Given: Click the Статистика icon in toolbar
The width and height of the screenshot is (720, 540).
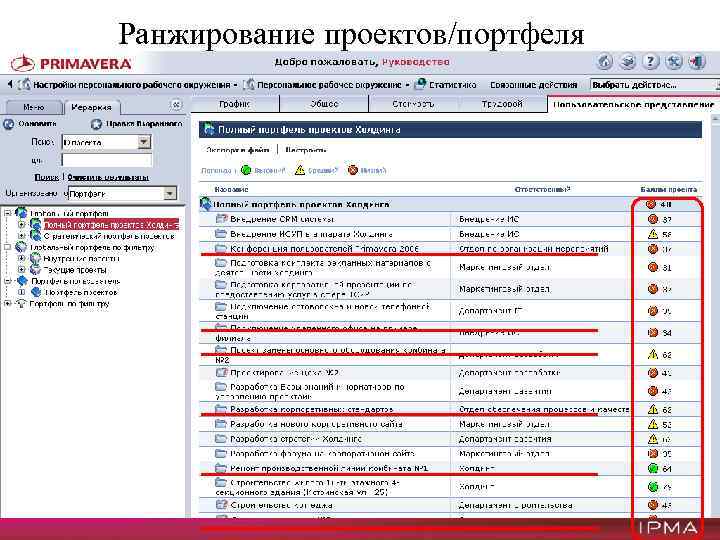Looking at the screenshot, I should tap(420, 84).
